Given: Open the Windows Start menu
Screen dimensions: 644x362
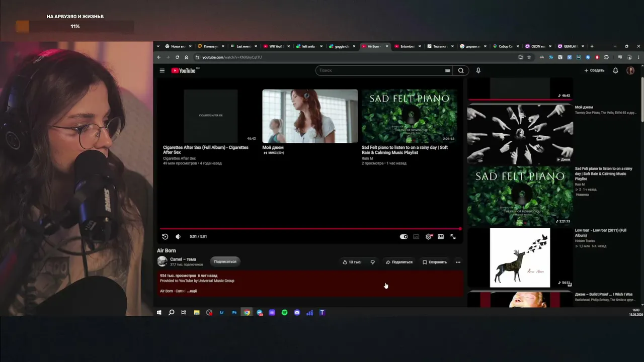Looking at the screenshot, I should (159, 313).
